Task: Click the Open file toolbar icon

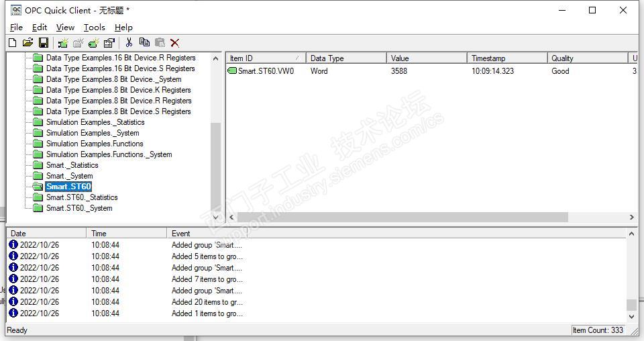Action: coord(28,42)
